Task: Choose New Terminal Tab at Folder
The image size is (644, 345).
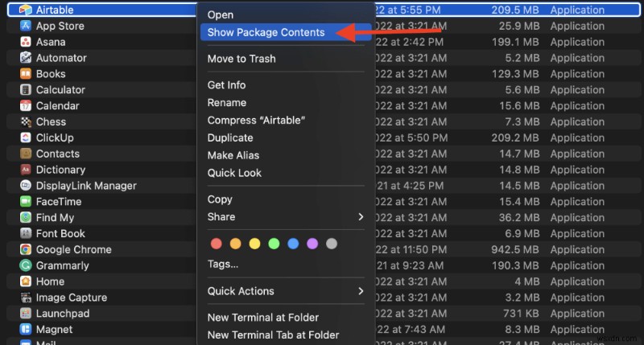Action: point(286,335)
